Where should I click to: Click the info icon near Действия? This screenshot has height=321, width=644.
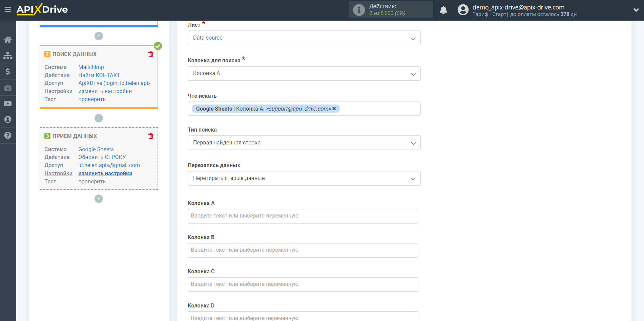click(359, 10)
